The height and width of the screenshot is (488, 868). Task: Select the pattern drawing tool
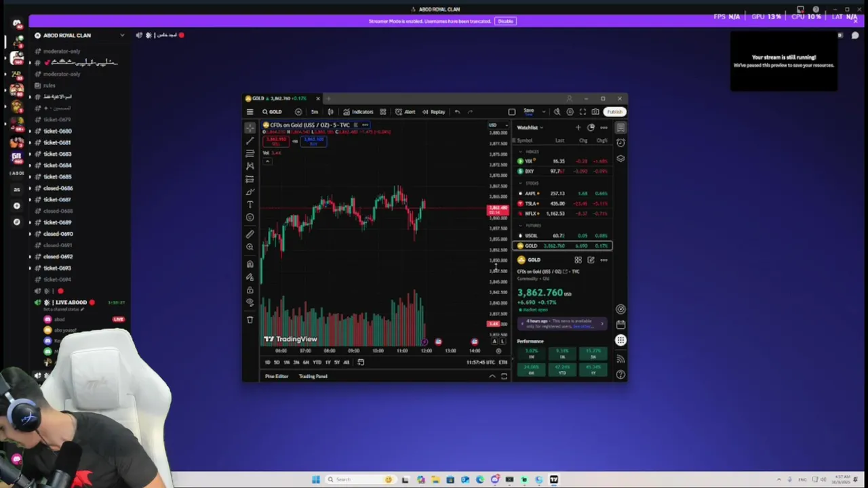[250, 166]
